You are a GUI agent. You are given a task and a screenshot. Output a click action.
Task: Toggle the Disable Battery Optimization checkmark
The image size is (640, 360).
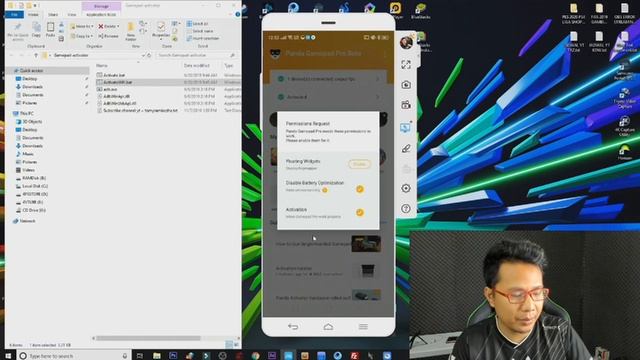pos(360,189)
